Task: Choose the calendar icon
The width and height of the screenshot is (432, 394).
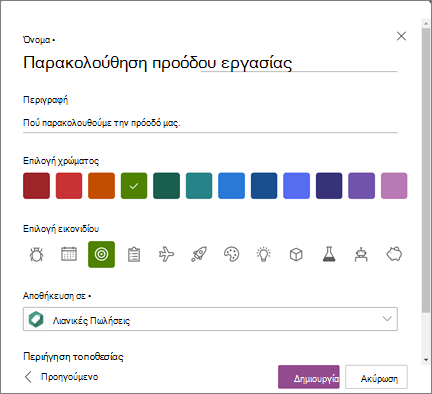Action: click(x=69, y=254)
